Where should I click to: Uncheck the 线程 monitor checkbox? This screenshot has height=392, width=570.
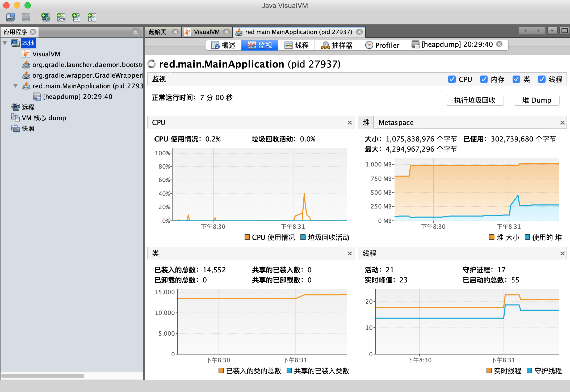(542, 79)
